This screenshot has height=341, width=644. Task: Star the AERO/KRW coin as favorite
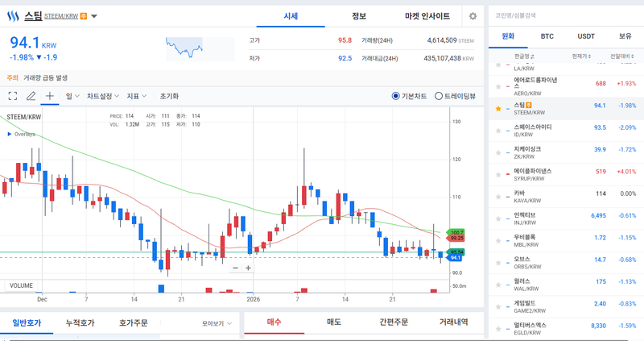point(498,85)
